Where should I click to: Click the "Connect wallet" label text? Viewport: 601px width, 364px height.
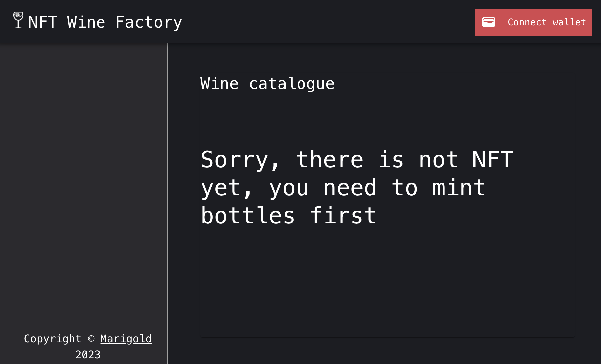(547, 22)
